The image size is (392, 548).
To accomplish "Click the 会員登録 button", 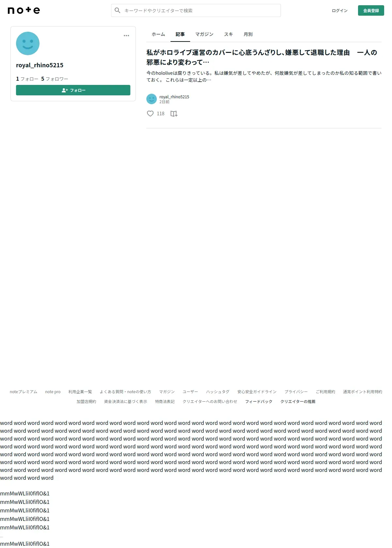I will click(x=371, y=10).
